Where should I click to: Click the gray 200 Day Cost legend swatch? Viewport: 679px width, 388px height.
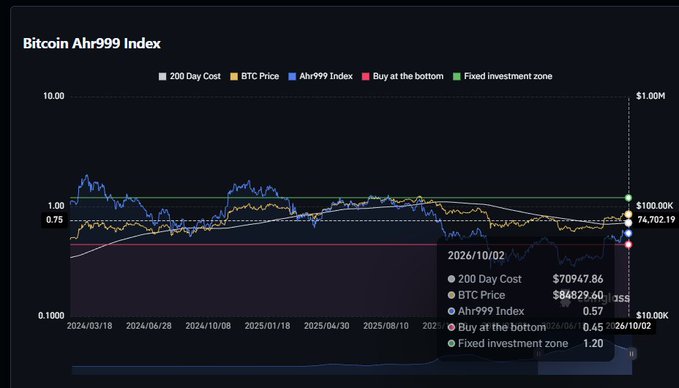(x=162, y=77)
